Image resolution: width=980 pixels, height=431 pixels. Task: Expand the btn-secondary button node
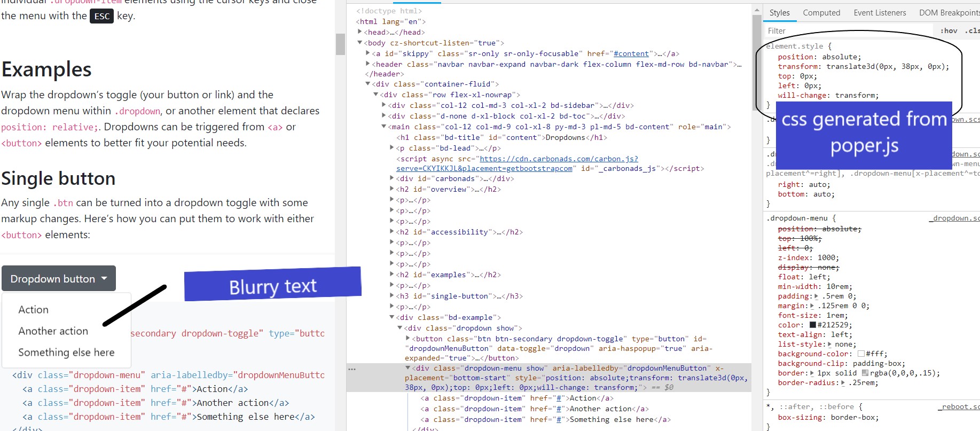coord(408,339)
